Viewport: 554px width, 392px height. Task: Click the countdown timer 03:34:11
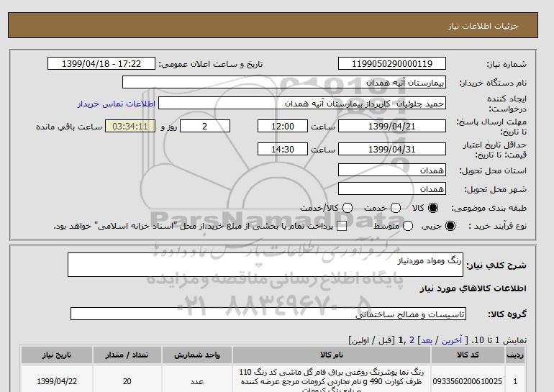click(x=130, y=126)
